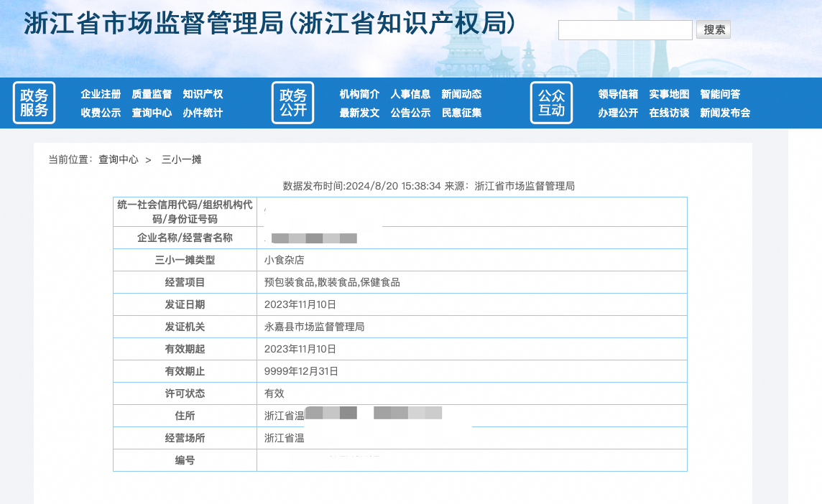The height and width of the screenshot is (504, 822).
Task: Click the 有效期起 row label
Action: coord(185,349)
